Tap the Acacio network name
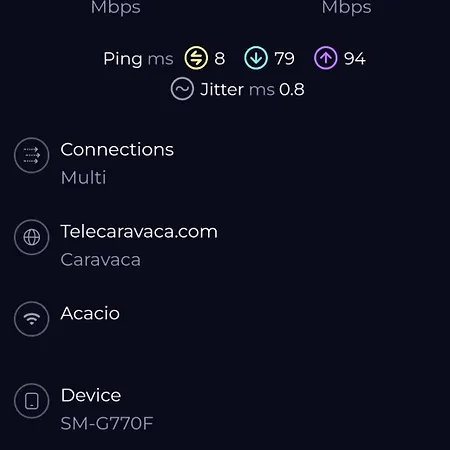The image size is (450, 450). click(90, 313)
